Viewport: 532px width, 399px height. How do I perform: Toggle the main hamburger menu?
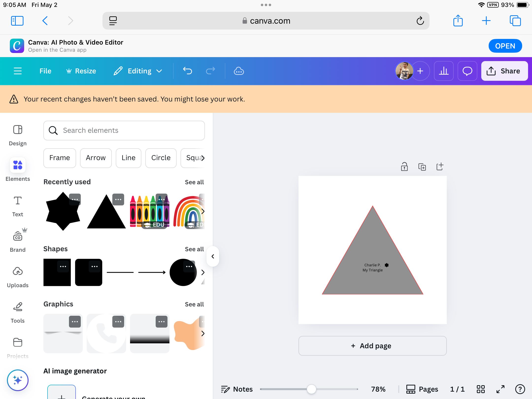point(18,71)
